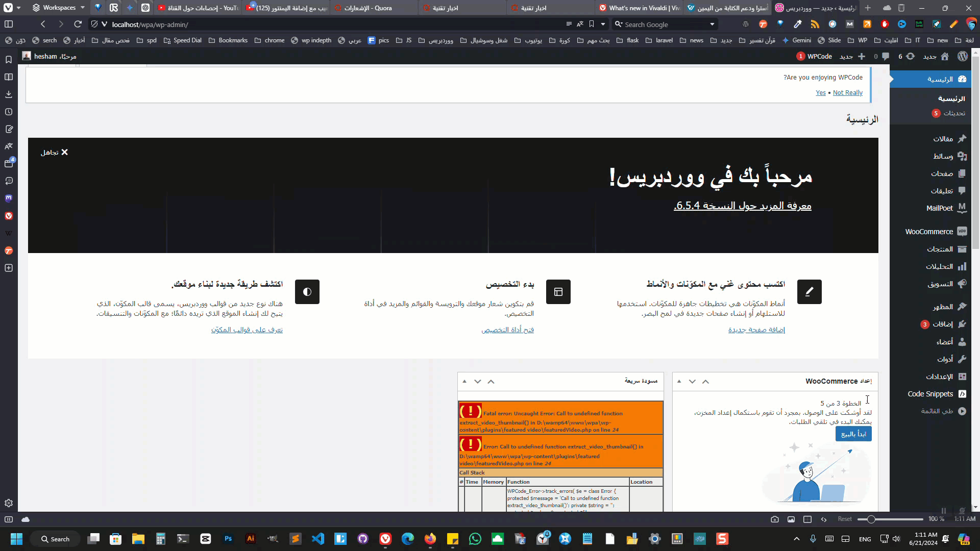Open the history panel clock icon
The width and height of the screenshot is (980, 551).
[x=9, y=112]
